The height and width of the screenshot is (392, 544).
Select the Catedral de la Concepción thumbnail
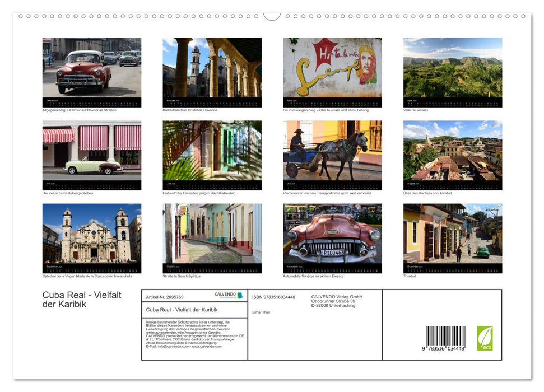(x=91, y=237)
